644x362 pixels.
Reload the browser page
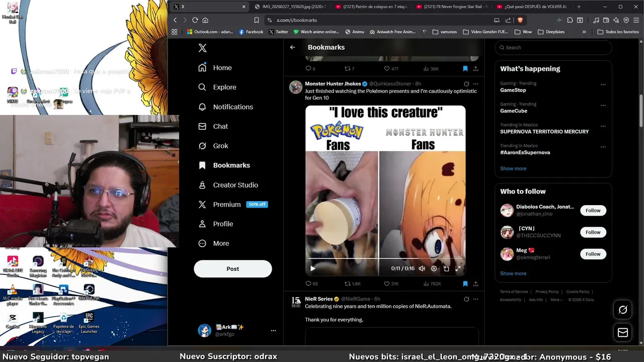195,20
